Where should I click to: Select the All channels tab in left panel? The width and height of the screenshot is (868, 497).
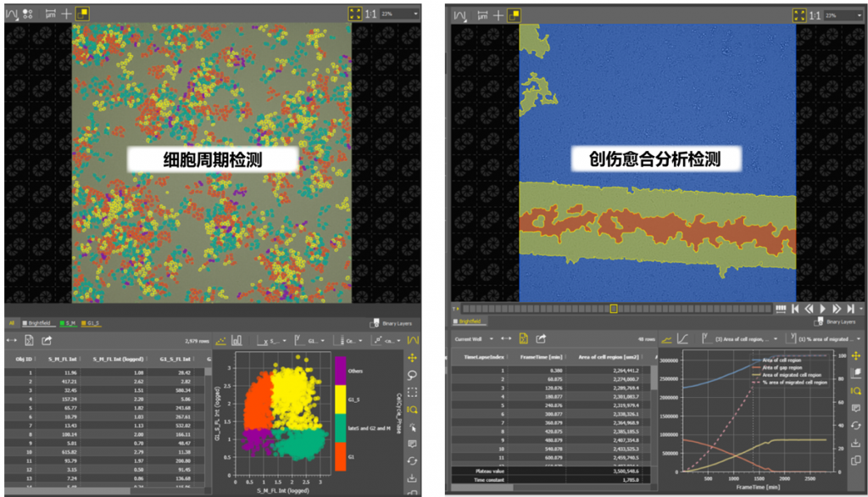click(x=12, y=323)
